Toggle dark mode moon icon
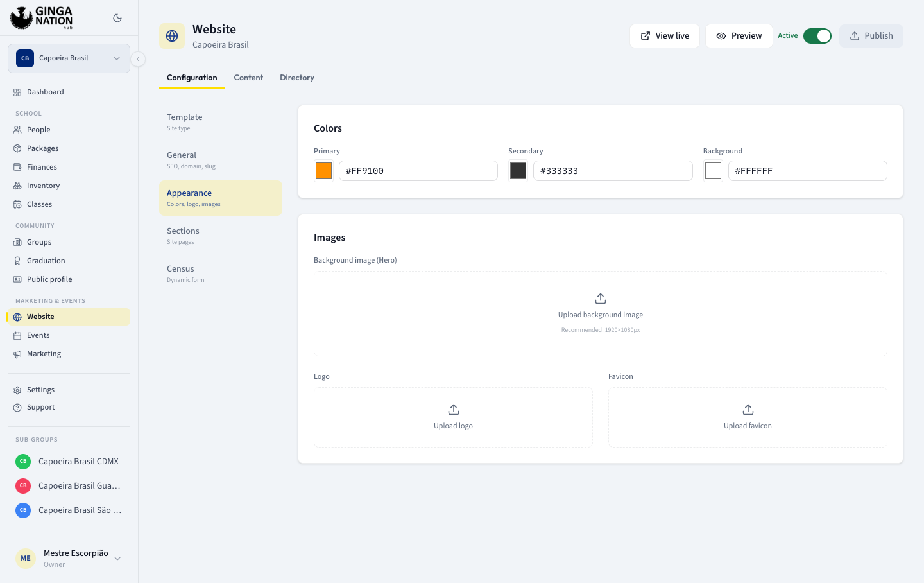 tap(117, 18)
